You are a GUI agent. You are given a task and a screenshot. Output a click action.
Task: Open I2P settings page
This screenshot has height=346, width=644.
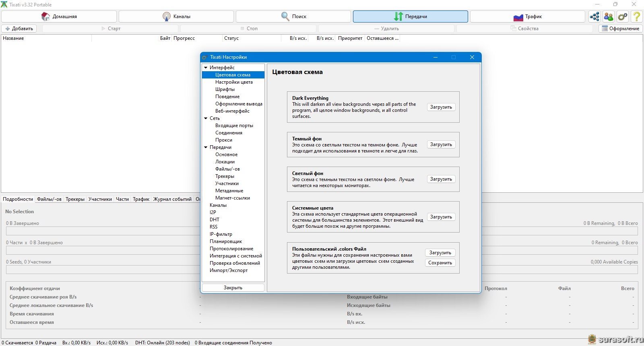[x=213, y=212]
